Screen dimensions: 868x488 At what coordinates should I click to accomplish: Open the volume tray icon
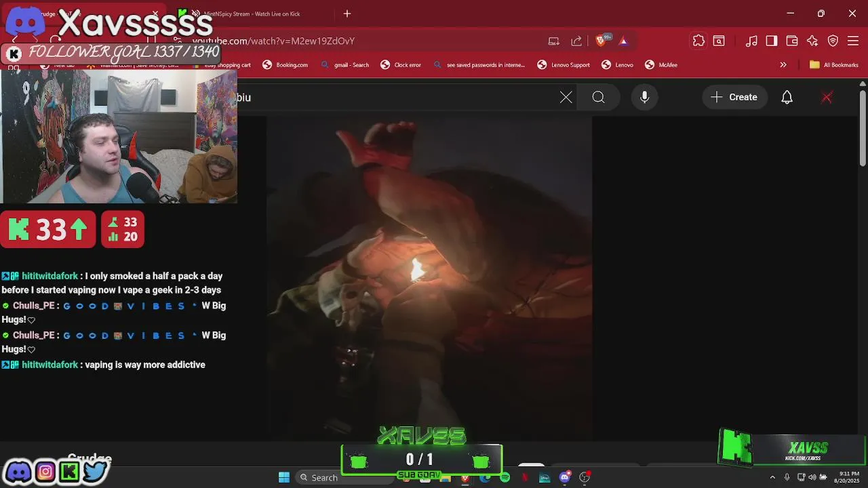pyautogui.click(x=812, y=477)
